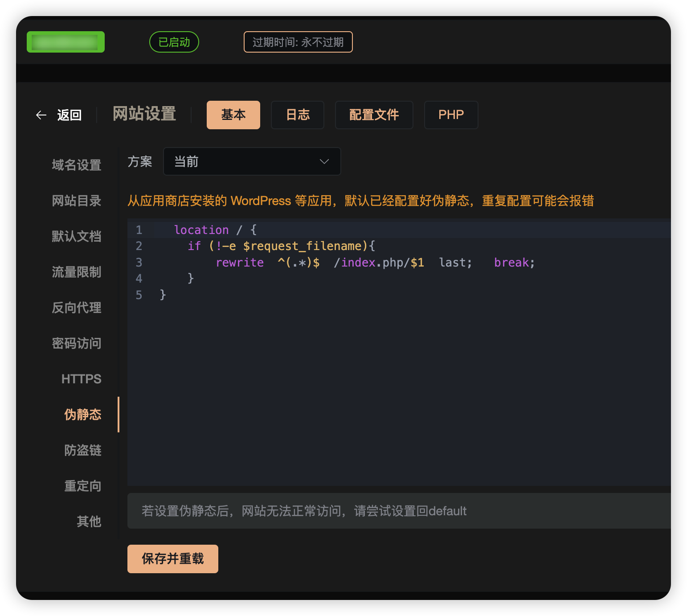Switch to the PHP tab
Image resolution: width=687 pixels, height=616 pixels.
(x=451, y=115)
